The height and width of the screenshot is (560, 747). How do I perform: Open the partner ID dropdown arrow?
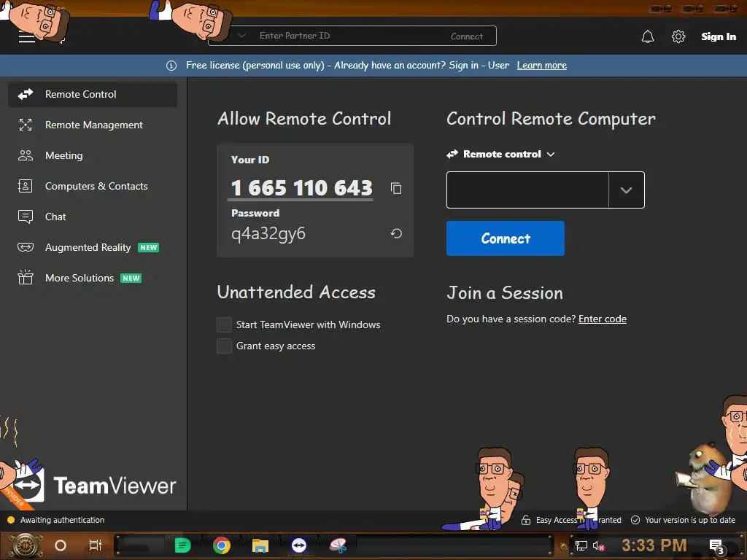pyautogui.click(x=627, y=190)
